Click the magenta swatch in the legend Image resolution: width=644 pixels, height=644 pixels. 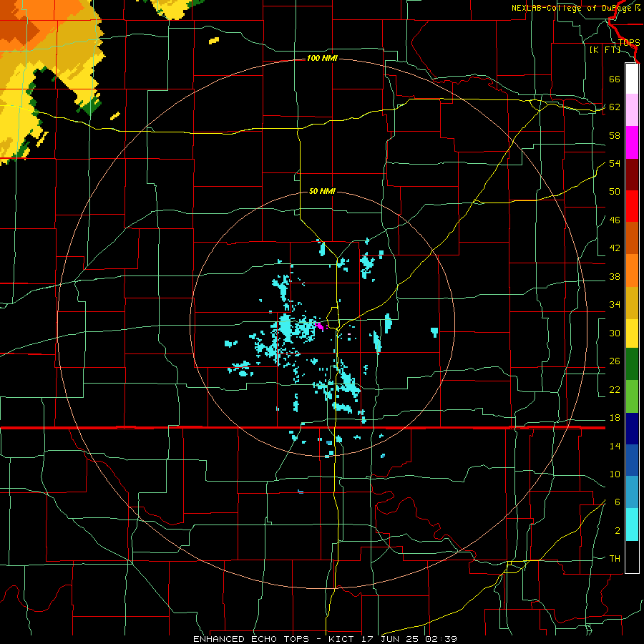click(x=632, y=142)
